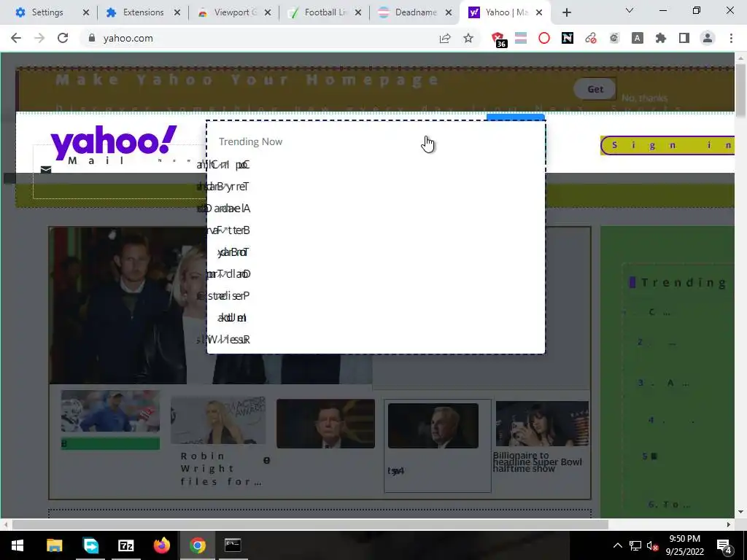Open Mail via envelope icon
Viewport: 747px width, 560px height.
tap(46, 169)
